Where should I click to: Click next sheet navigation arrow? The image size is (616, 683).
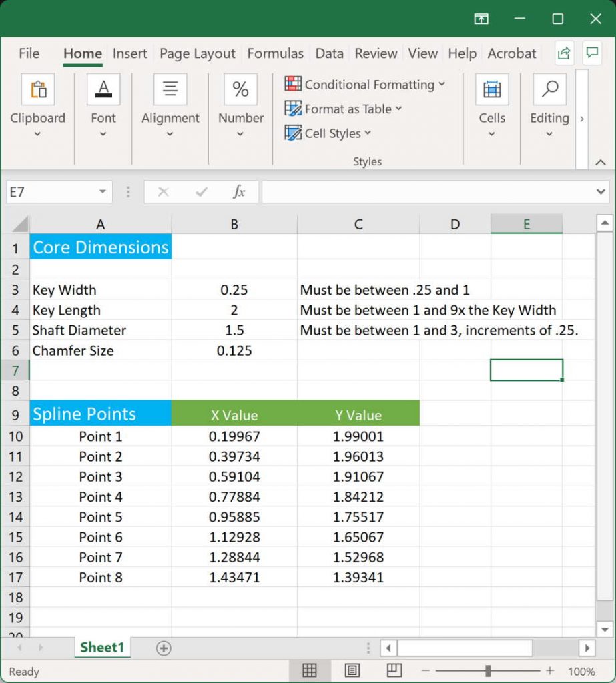(41, 648)
